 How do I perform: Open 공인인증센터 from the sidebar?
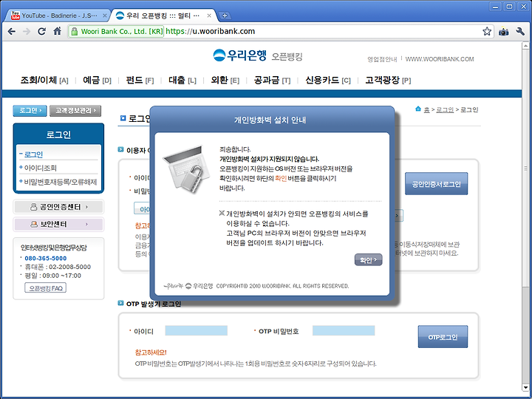pos(58,207)
